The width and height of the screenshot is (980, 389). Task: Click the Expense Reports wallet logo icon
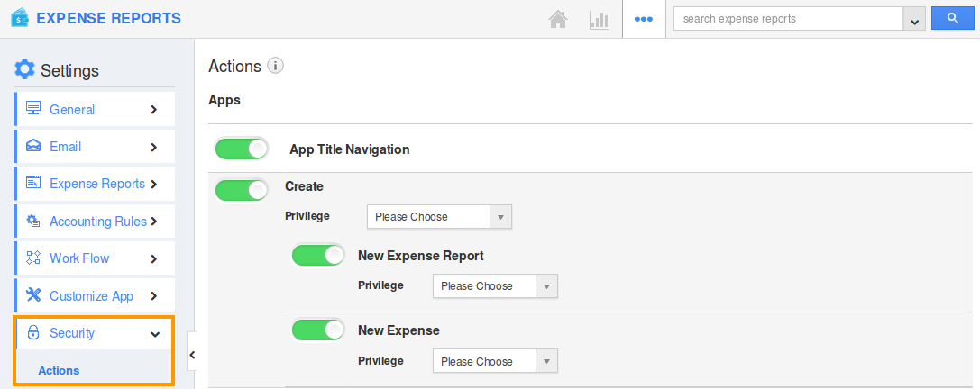pos(19,18)
